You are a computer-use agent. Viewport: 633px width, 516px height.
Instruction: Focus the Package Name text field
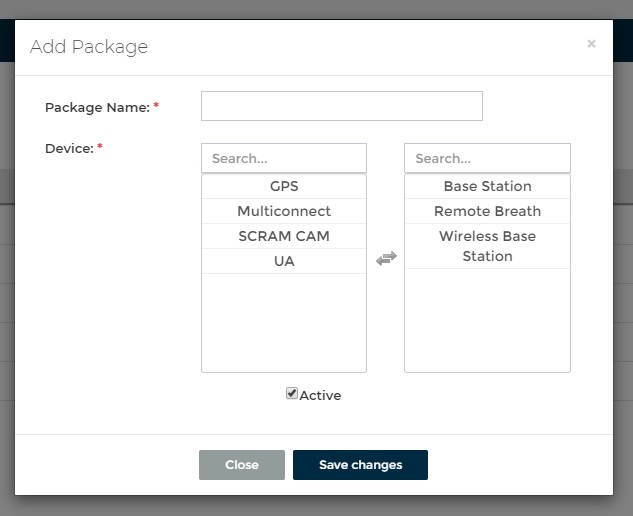341,106
